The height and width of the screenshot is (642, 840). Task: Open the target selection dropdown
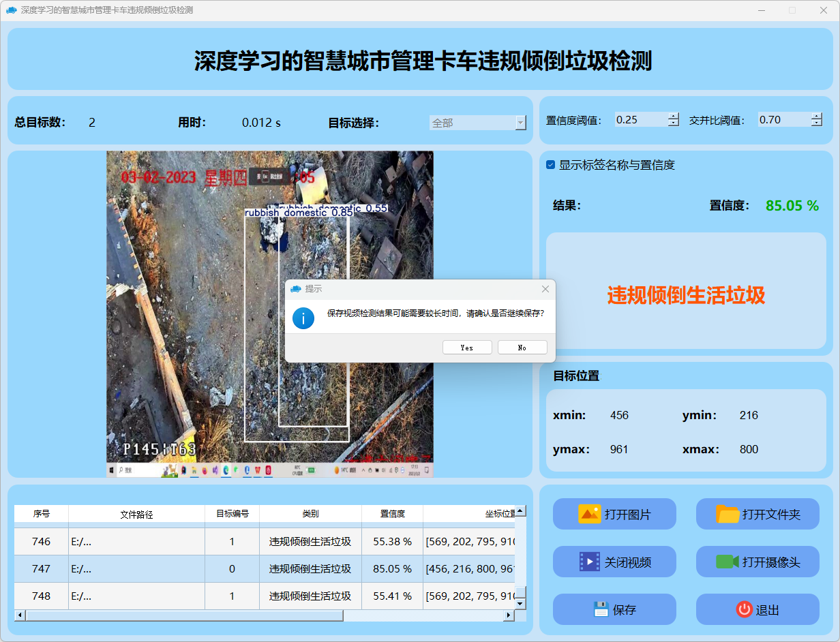(520, 123)
